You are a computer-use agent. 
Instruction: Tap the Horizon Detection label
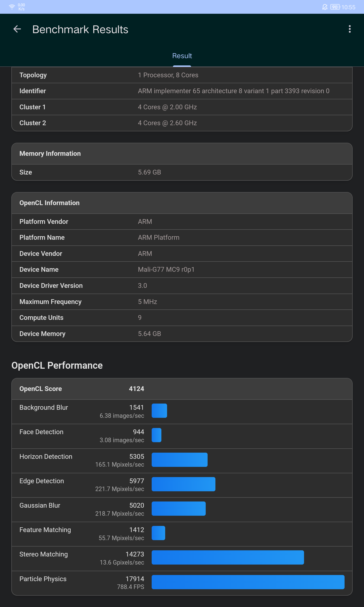(46, 457)
